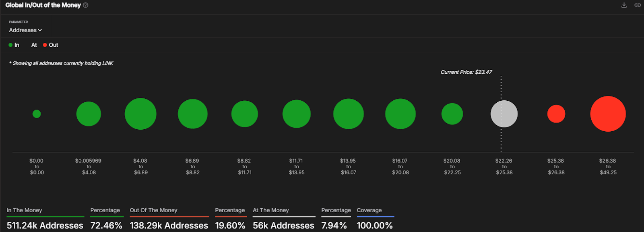
Task: Select the green bubble for $13.95 to $16.07
Action: [x=349, y=114]
